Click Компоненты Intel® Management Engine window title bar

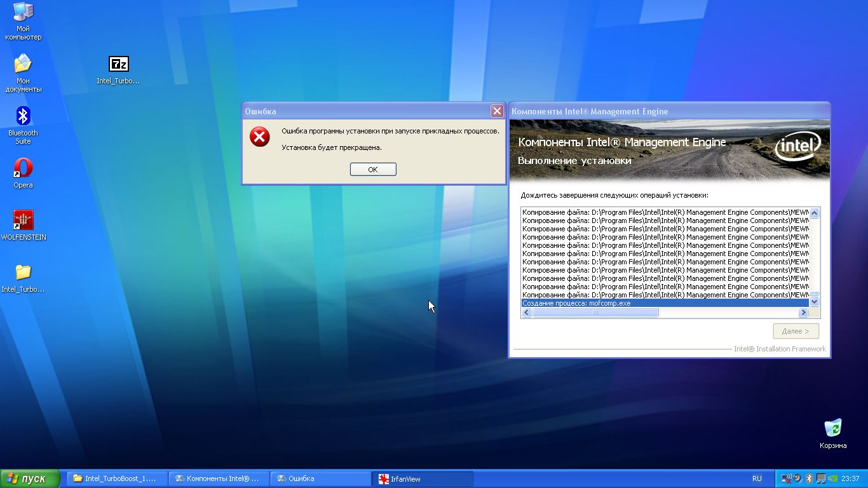click(669, 111)
